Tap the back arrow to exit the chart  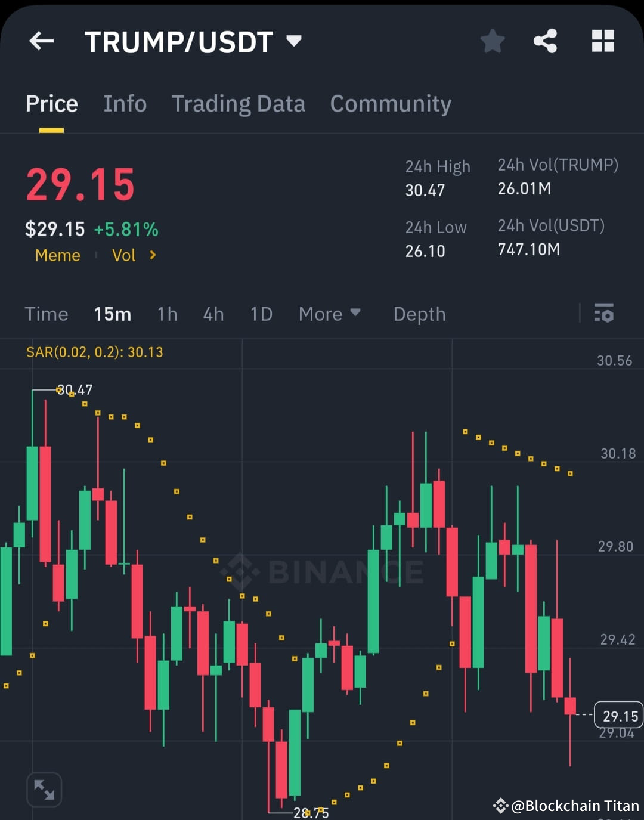41,41
